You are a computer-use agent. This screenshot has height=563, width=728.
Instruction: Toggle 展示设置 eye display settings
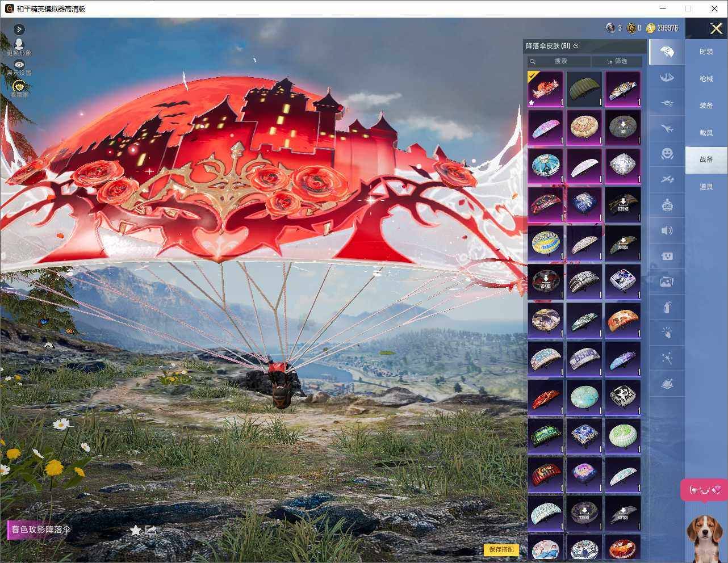tap(19, 68)
